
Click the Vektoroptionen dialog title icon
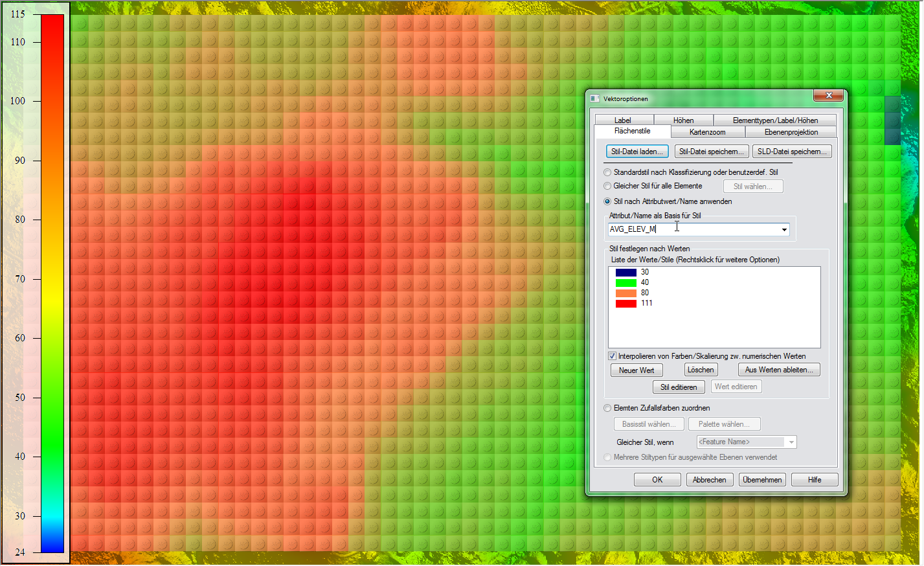595,98
